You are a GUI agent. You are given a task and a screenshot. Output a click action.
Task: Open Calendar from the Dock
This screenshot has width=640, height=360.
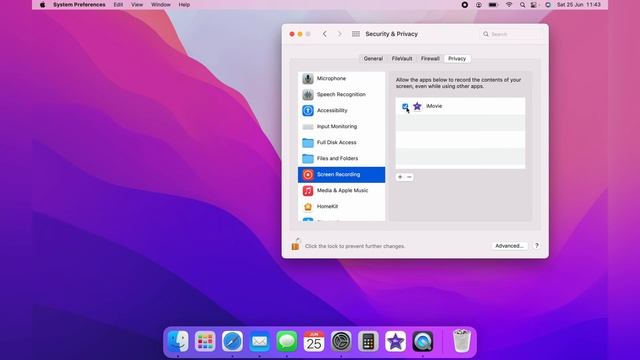(x=314, y=341)
